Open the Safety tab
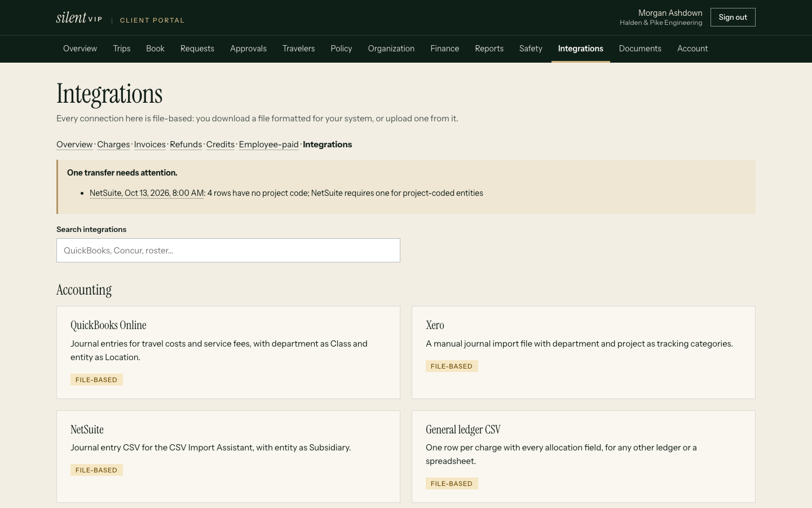The image size is (812, 508). pos(531,49)
